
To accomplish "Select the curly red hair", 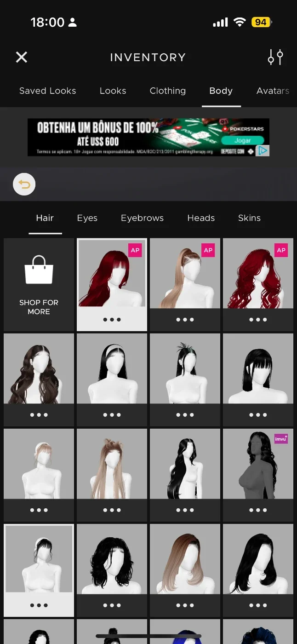I will [x=258, y=273].
